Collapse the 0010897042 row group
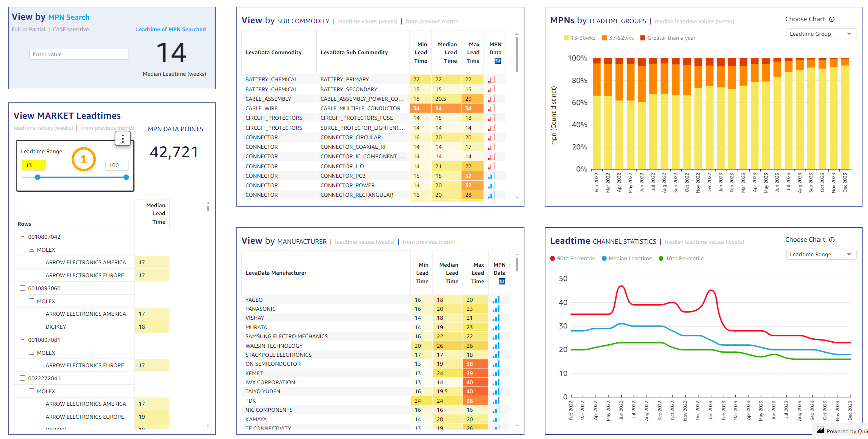The image size is (868, 439). tap(22, 237)
